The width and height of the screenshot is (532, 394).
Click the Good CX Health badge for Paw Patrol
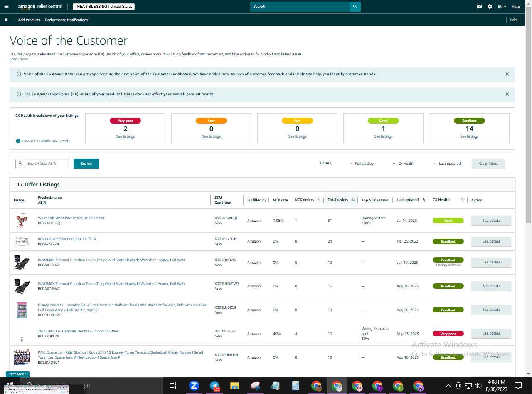448,221
